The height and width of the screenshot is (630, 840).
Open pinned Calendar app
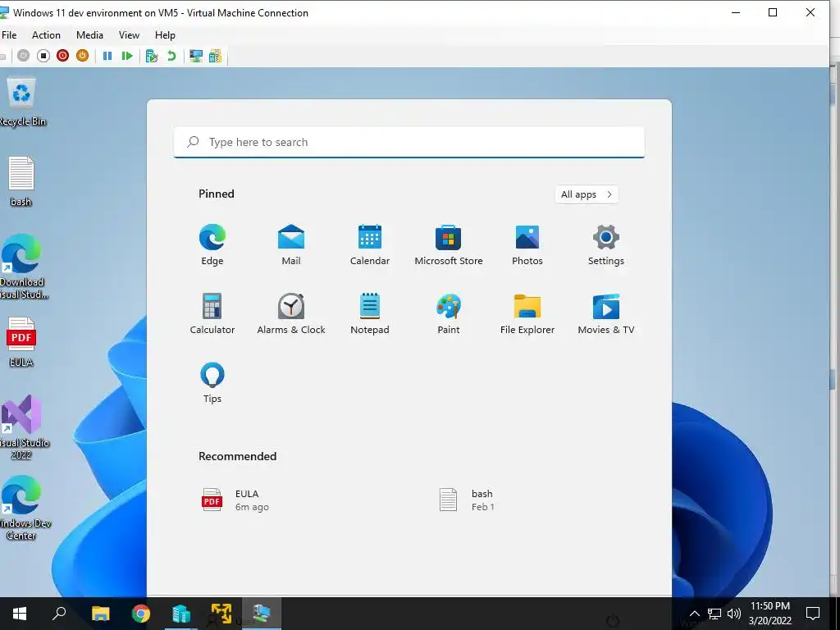[x=370, y=245]
